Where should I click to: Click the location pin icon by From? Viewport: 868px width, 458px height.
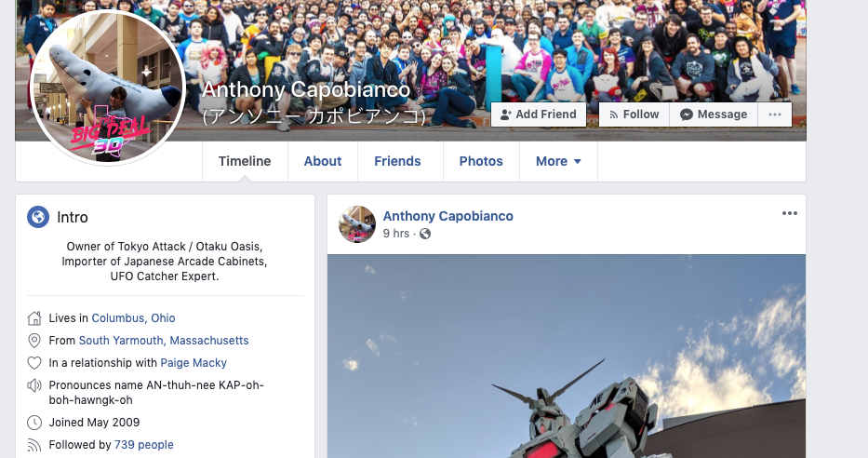pos(34,341)
